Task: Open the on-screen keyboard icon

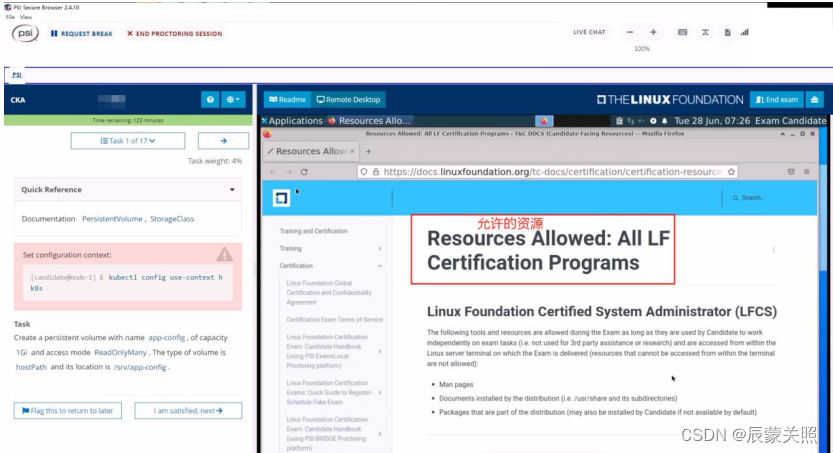Action: [x=683, y=32]
